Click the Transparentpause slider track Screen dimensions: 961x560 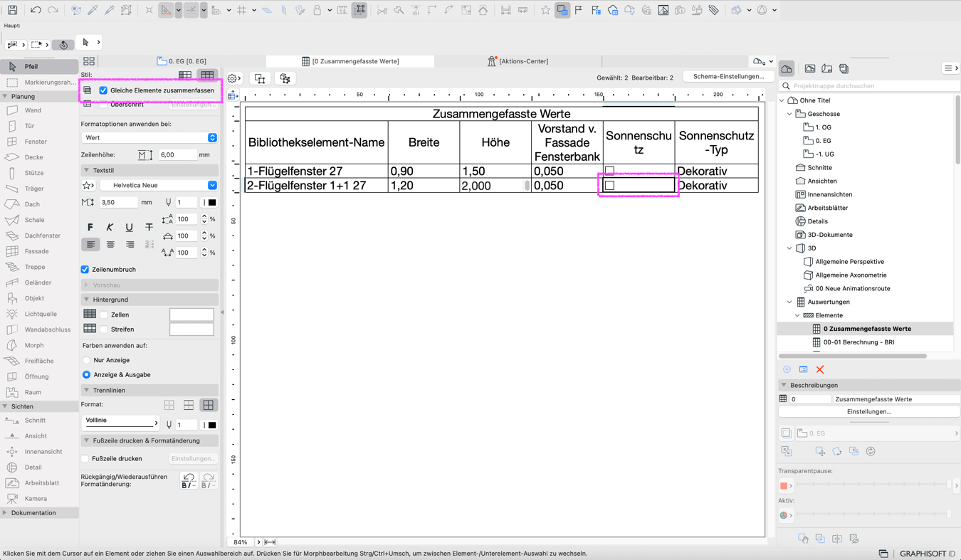click(x=873, y=485)
